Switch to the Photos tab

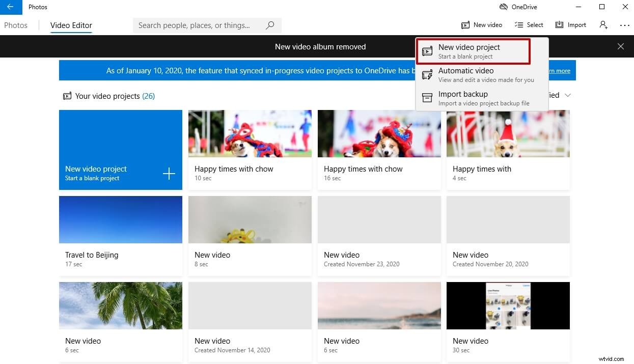click(16, 25)
